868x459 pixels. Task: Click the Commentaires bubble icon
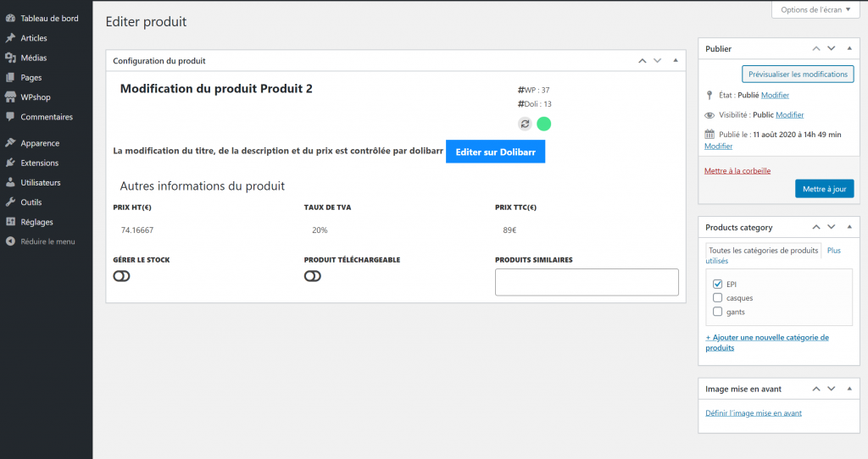click(x=10, y=117)
